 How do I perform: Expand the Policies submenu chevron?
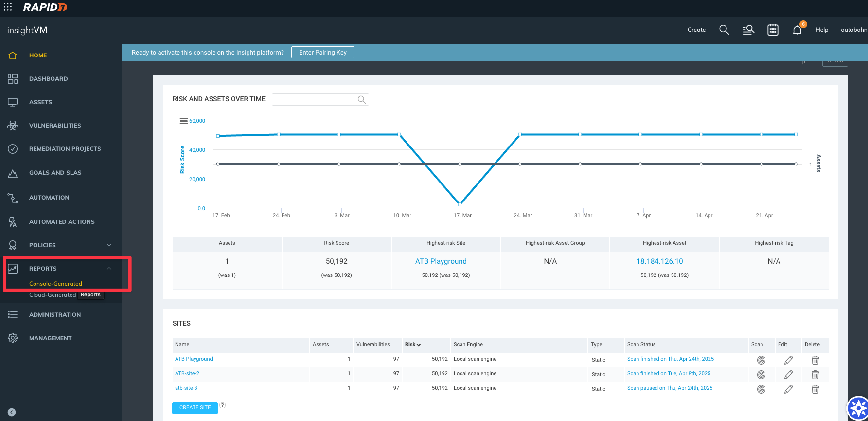point(109,245)
